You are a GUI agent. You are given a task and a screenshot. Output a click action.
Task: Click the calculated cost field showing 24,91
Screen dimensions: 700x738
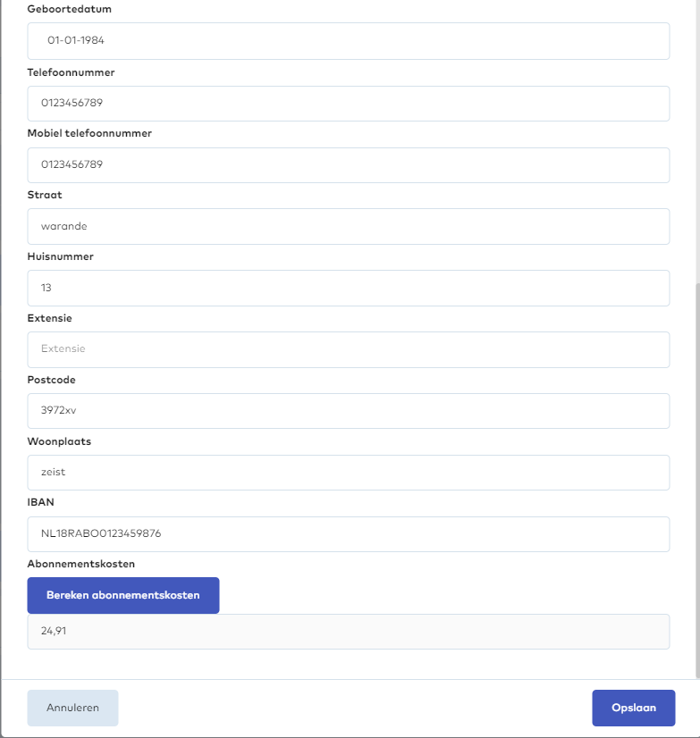point(348,631)
